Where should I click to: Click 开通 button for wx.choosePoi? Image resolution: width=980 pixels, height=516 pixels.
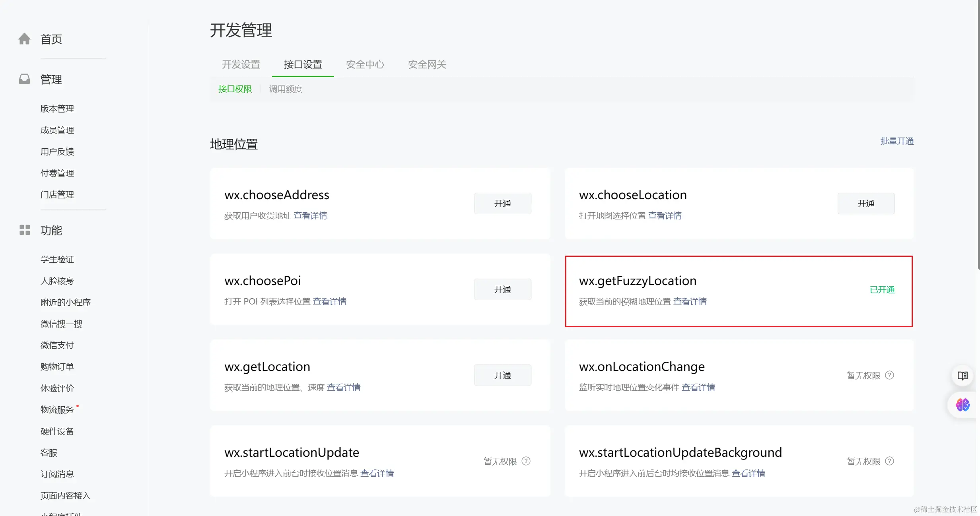[x=502, y=289]
